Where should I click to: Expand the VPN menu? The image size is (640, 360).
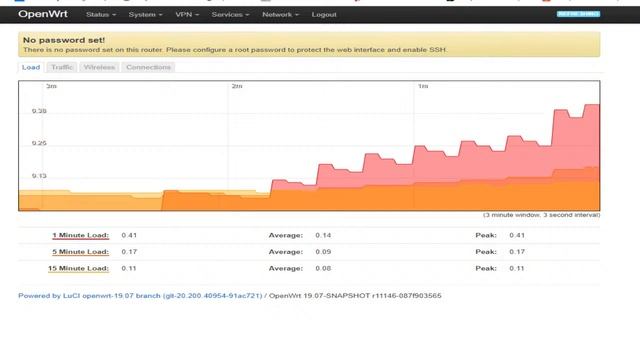pos(187,15)
